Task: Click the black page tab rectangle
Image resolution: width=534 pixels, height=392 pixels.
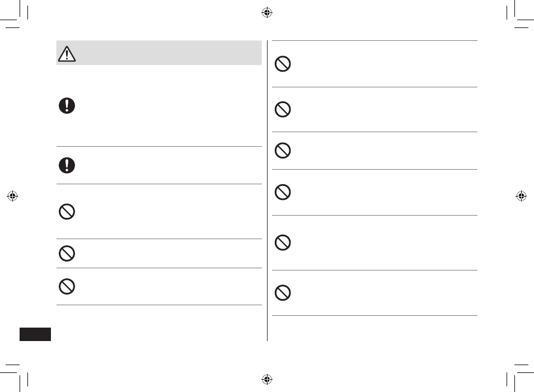Action: click(x=35, y=334)
